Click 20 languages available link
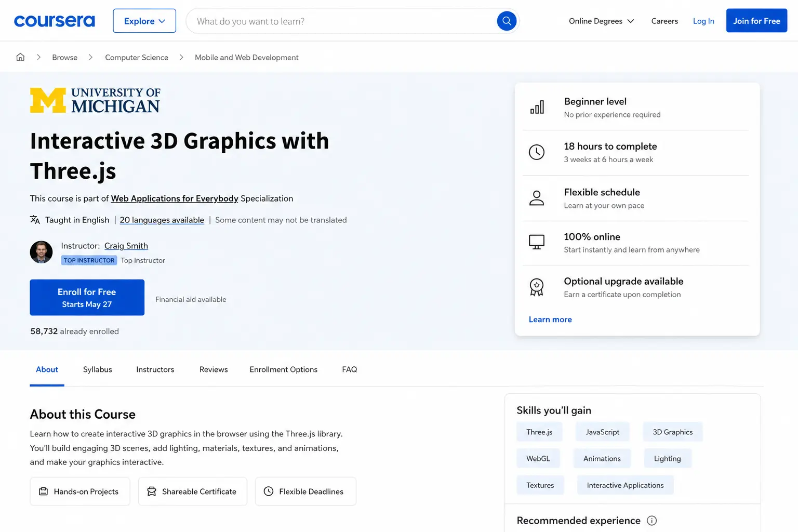This screenshot has width=798, height=532. [x=162, y=220]
